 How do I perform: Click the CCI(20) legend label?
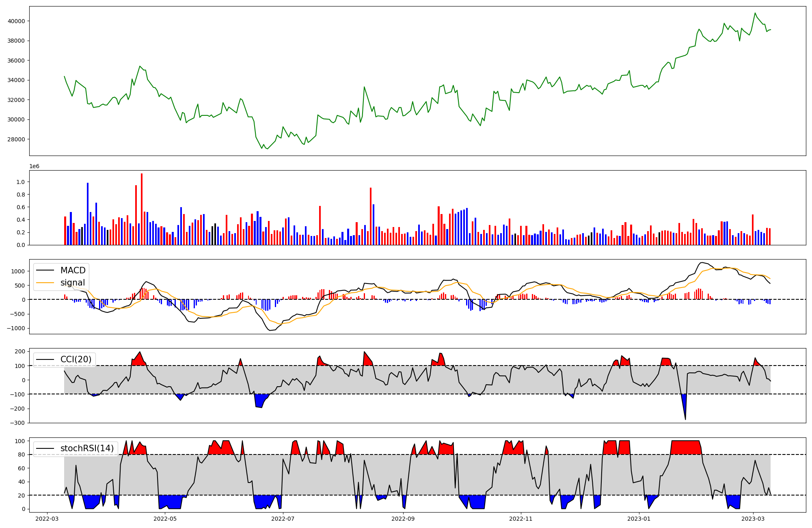76,359
